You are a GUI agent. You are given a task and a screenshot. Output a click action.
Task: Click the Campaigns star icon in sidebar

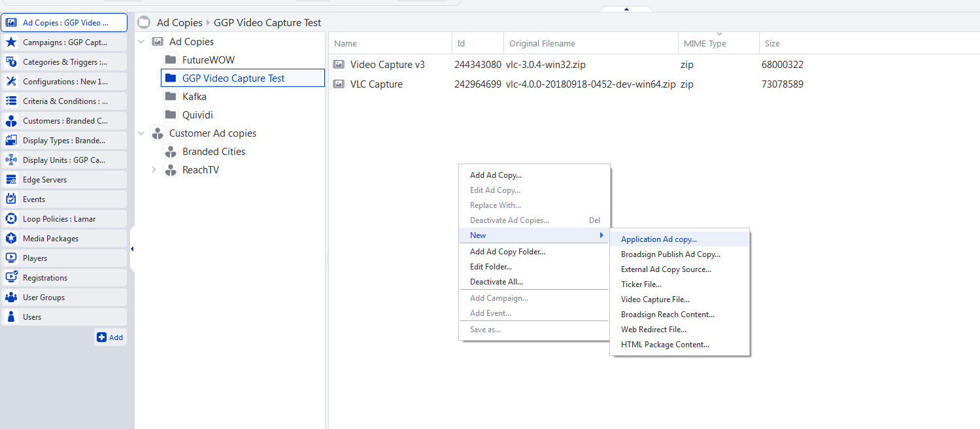click(11, 43)
